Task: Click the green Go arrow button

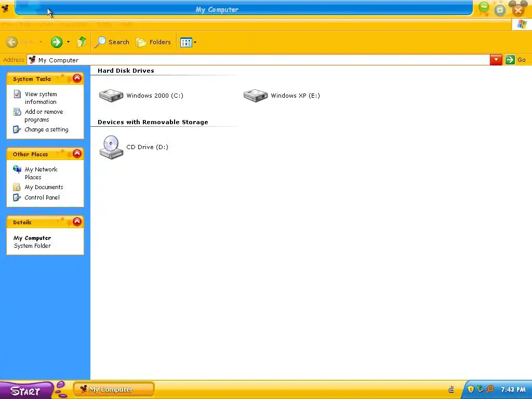Action: (510, 60)
